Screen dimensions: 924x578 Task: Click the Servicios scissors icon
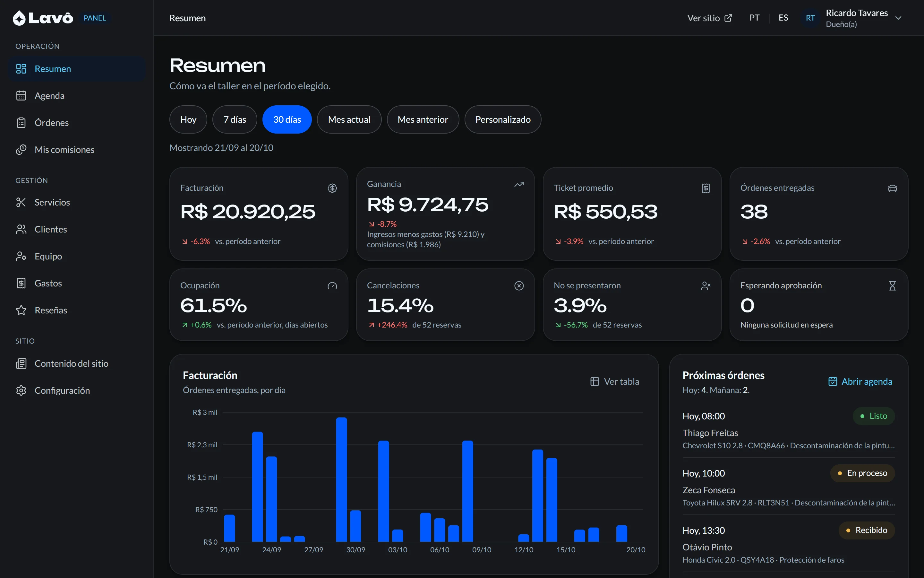coord(21,202)
